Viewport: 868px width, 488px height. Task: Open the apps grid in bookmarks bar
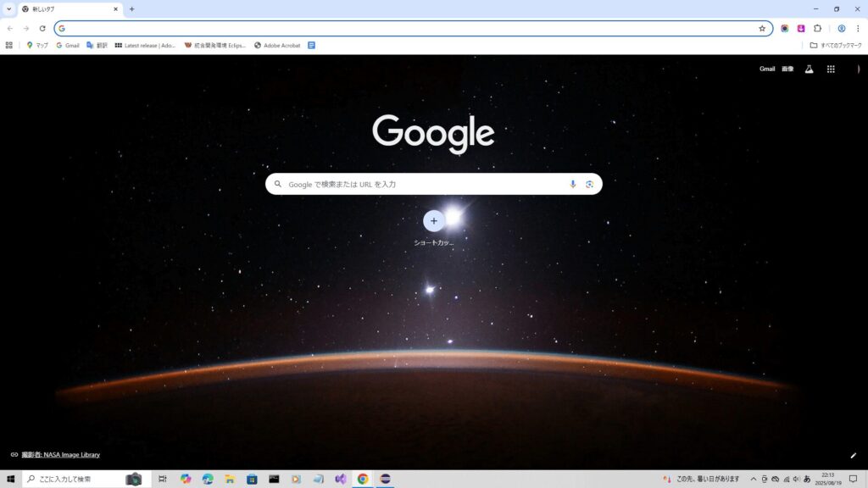pos(8,46)
